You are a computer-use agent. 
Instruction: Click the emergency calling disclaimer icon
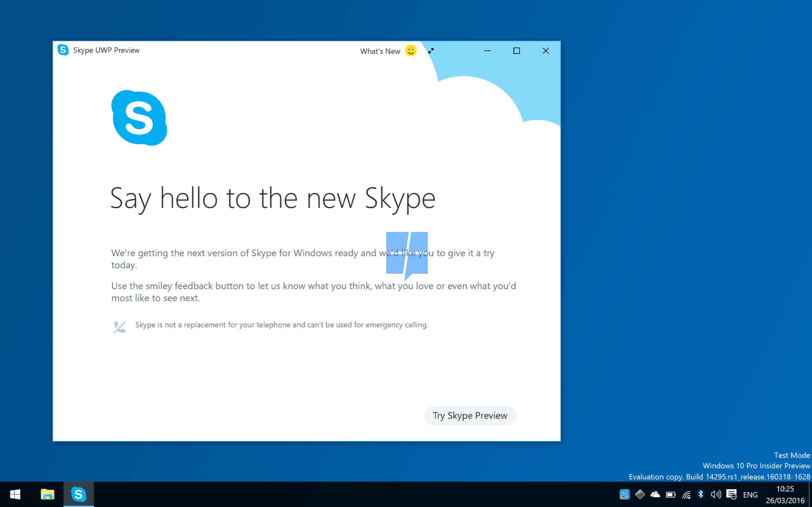coord(119,326)
